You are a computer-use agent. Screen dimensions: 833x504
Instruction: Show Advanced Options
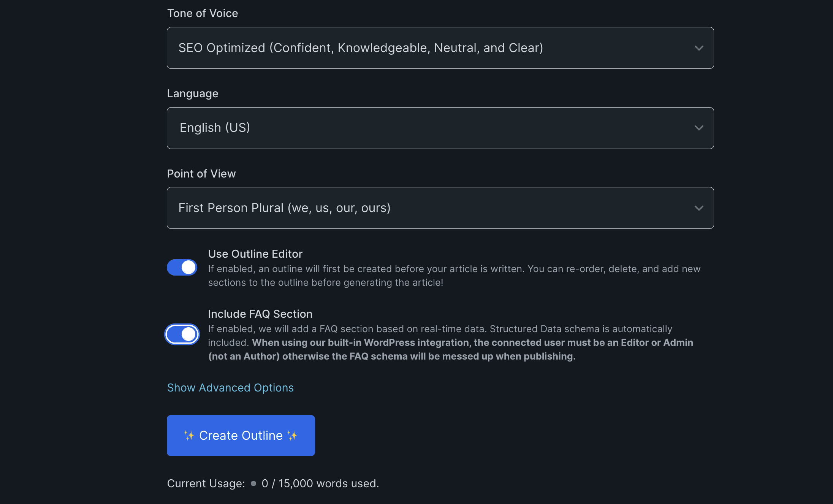click(x=230, y=388)
